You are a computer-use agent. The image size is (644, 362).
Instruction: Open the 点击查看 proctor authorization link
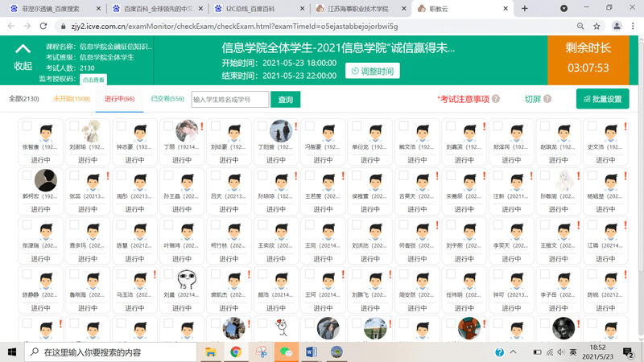point(94,79)
